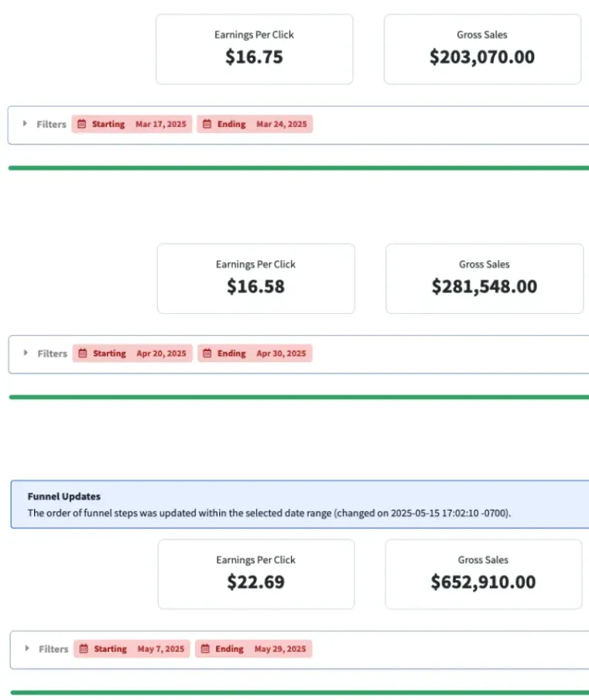Expand Filters arrow in the March date row

(x=25, y=123)
